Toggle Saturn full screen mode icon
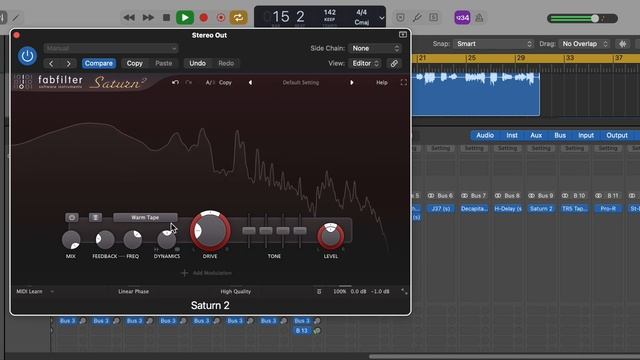The image size is (640, 360). point(404,82)
